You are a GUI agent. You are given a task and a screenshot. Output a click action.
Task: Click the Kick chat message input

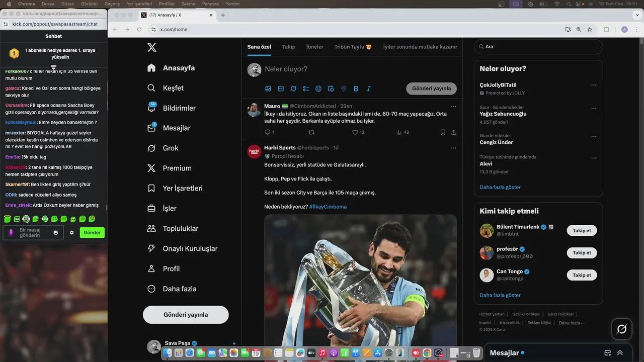click(33, 233)
